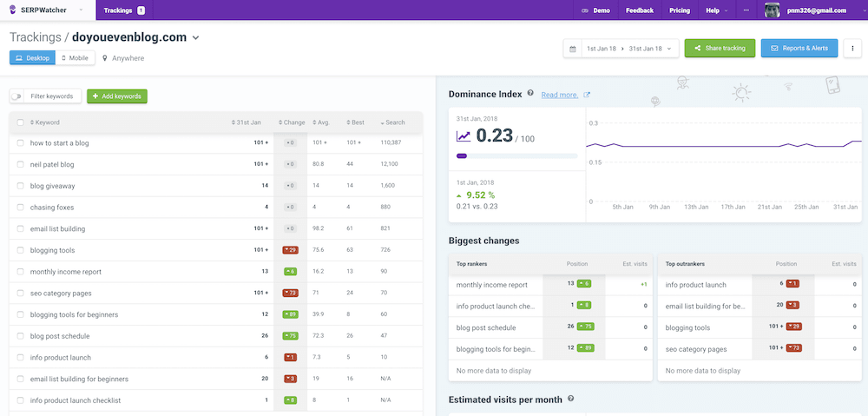868x416 pixels.
Task: Check the 'how to start a blog' checkbox
Action: tap(21, 143)
